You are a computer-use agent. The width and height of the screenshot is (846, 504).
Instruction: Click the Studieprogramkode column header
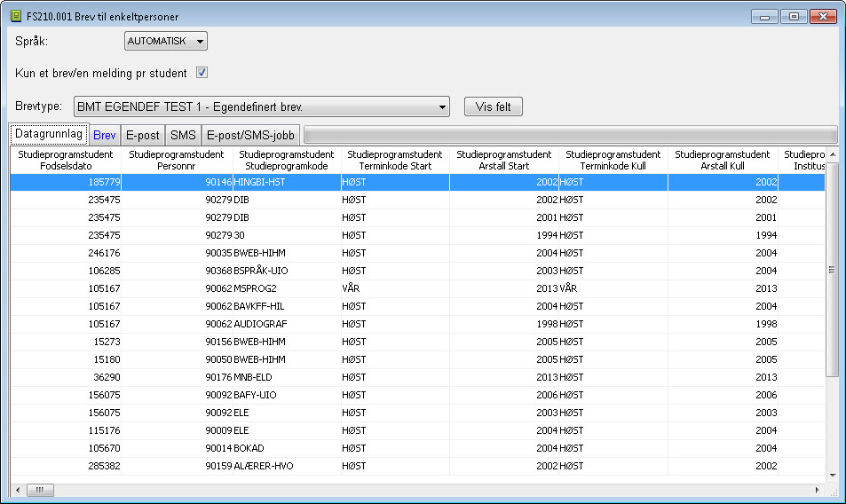[x=287, y=160]
